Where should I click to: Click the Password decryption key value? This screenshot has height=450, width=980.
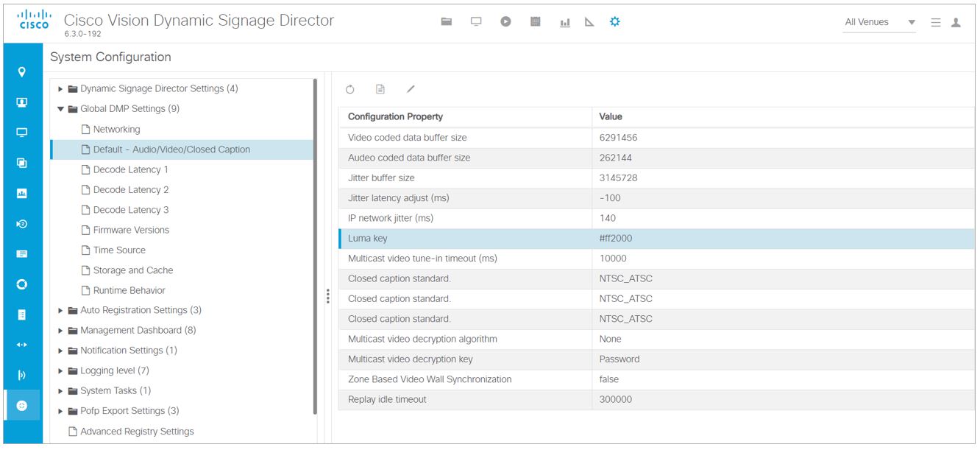click(x=619, y=359)
